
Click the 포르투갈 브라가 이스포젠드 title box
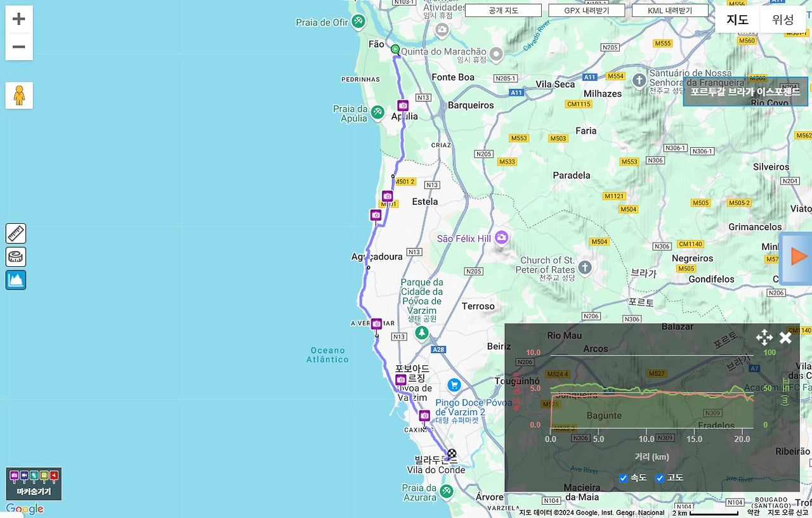(745, 92)
